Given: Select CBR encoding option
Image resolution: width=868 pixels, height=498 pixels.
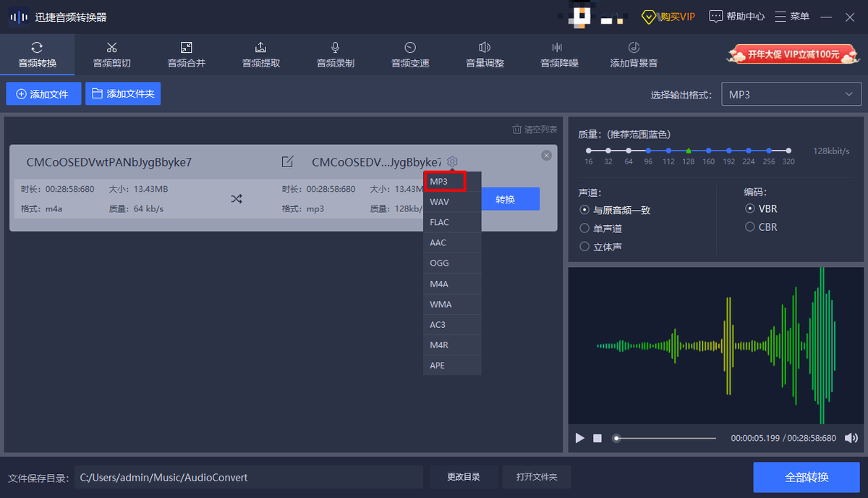Looking at the screenshot, I should pyautogui.click(x=761, y=227).
